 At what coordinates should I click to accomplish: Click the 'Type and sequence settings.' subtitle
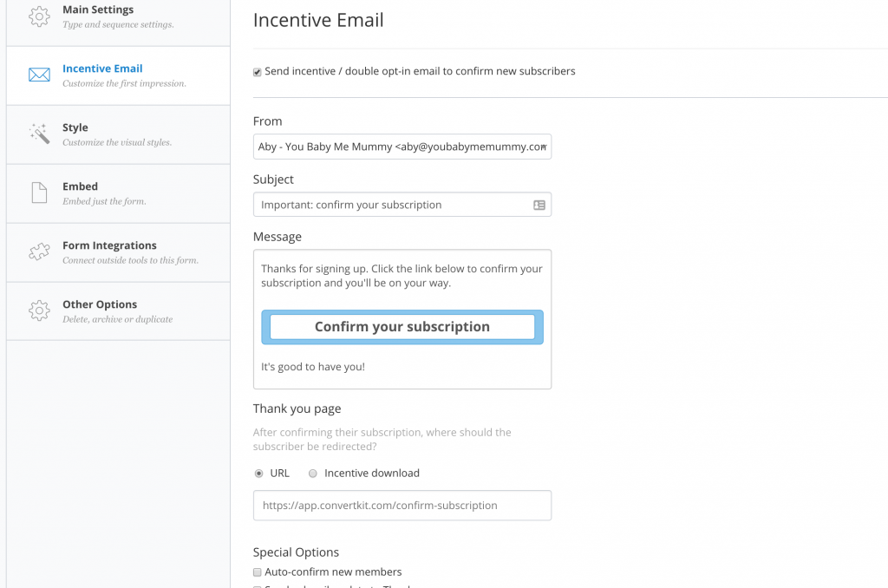coord(118,24)
